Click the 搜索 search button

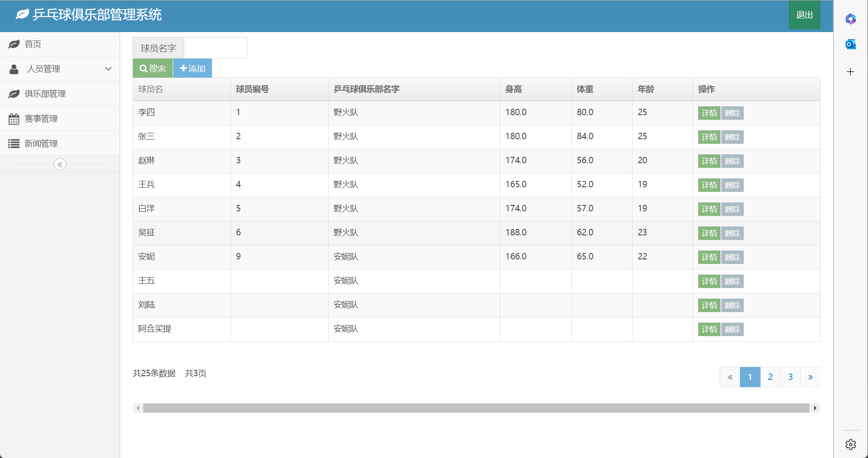[x=153, y=68]
